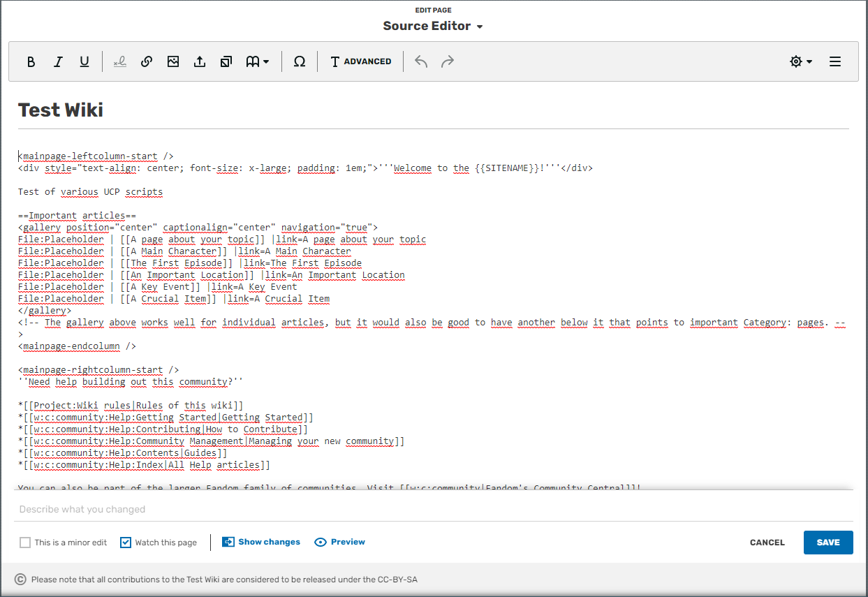Click the '</gallery>' closing tag line

(x=45, y=311)
